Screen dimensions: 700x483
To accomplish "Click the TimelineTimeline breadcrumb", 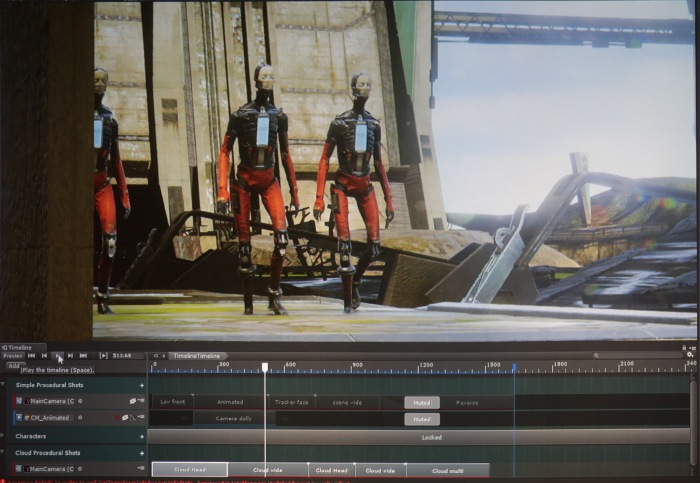I will (197, 356).
